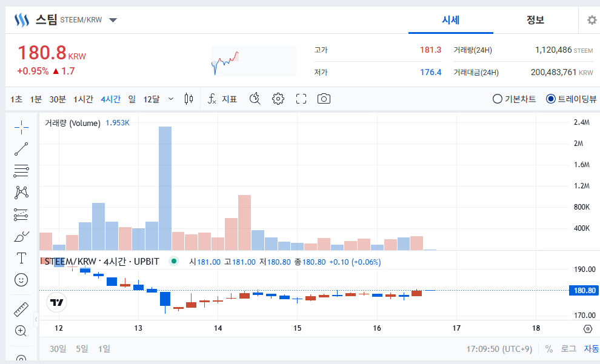Set chart interval to 30분
The width and height of the screenshot is (600, 364).
click(58, 99)
